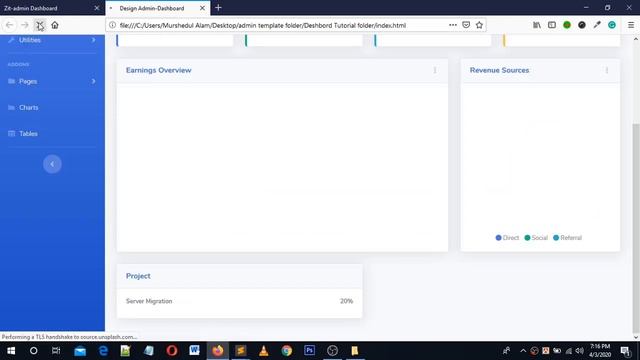This screenshot has height=360, width=640.
Task: Click the 20% progress value
Action: coord(346,301)
